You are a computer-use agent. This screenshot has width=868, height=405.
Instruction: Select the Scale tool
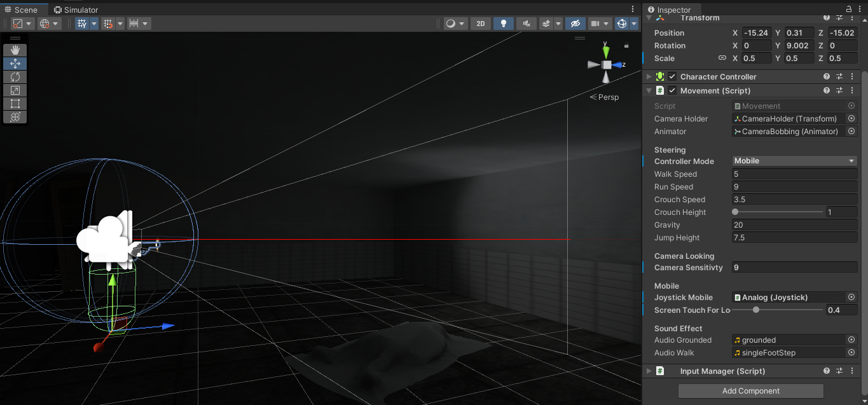click(15, 90)
